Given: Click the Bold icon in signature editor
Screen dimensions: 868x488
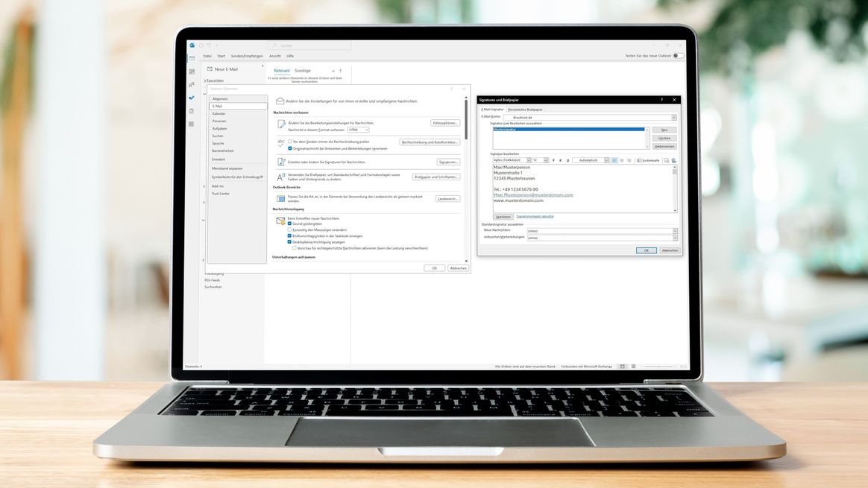Looking at the screenshot, I should (553, 160).
